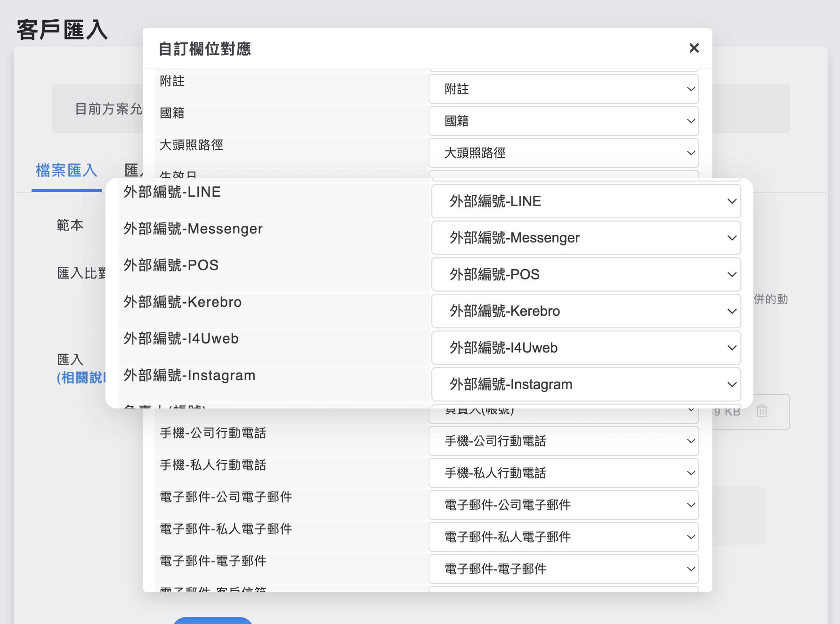Image resolution: width=840 pixels, height=624 pixels.
Task: Expand the 外部編號-POS dropdown
Action: [586, 274]
